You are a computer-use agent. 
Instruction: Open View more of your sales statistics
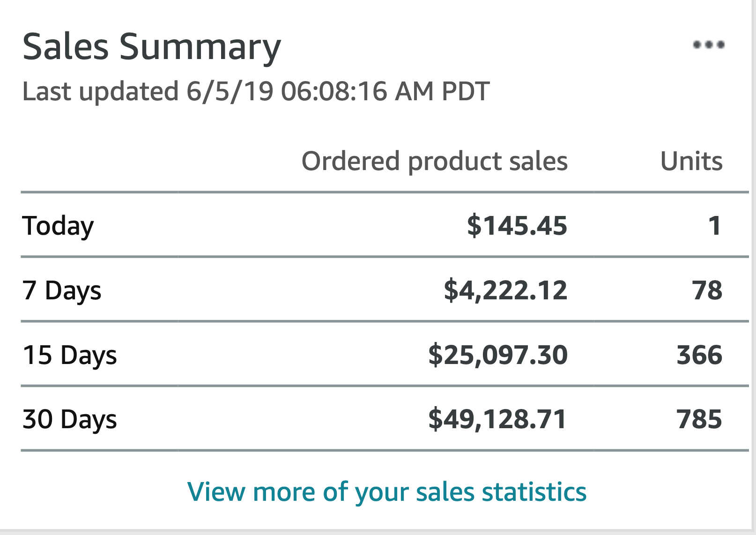(x=387, y=492)
